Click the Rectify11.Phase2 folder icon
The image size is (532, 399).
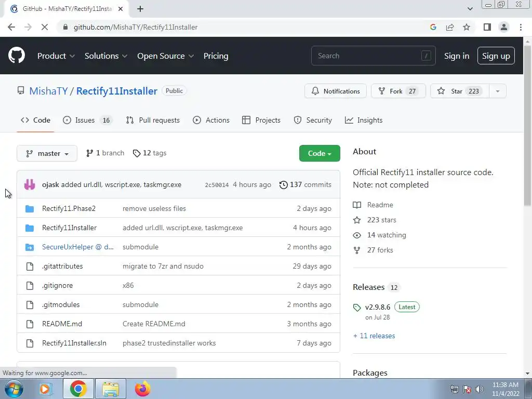coord(30,209)
